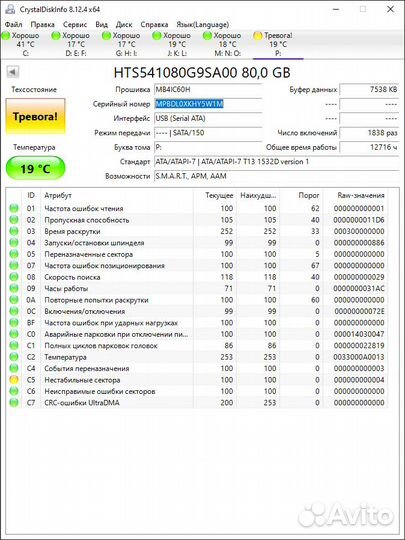Click the Общее время работы value 12716 ч
405x540 pixels.
click(370, 147)
